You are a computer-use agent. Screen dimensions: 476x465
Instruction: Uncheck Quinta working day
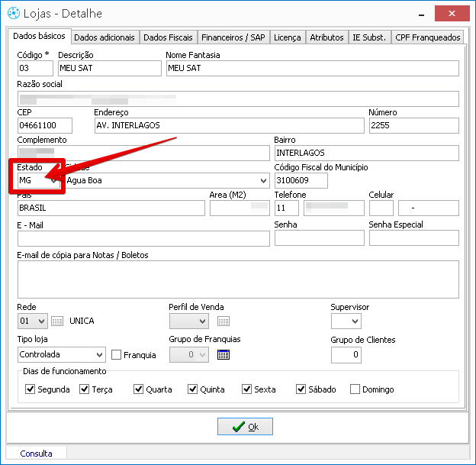192,389
